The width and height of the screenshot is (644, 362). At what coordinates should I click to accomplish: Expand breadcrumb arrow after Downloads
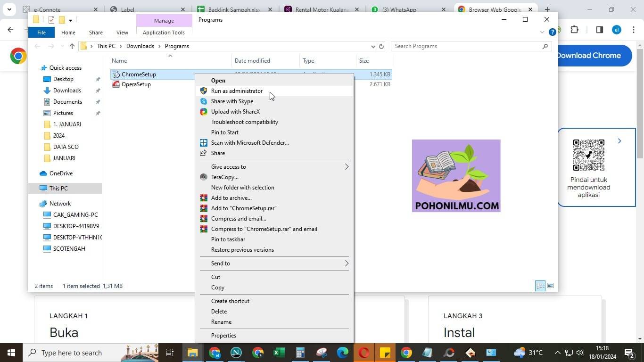(x=159, y=46)
